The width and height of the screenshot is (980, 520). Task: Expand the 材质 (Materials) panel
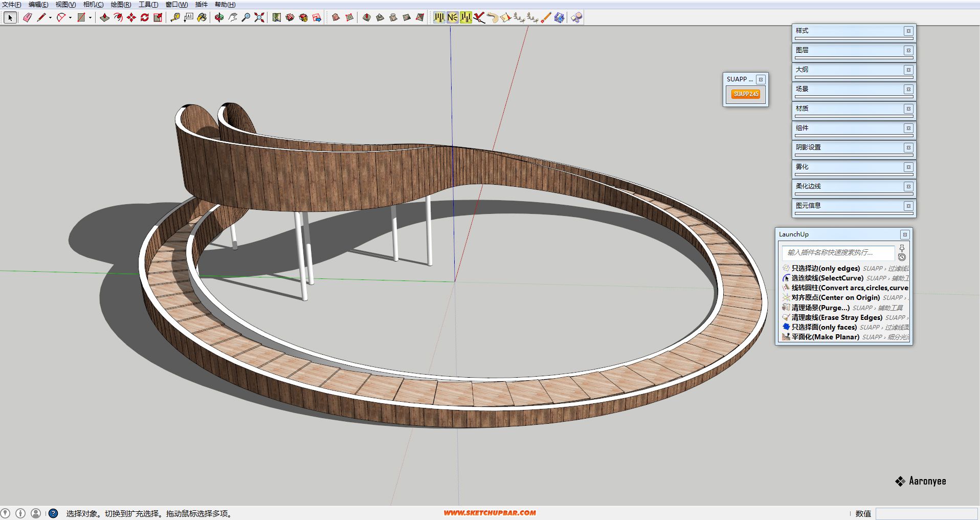pyautogui.click(x=853, y=109)
